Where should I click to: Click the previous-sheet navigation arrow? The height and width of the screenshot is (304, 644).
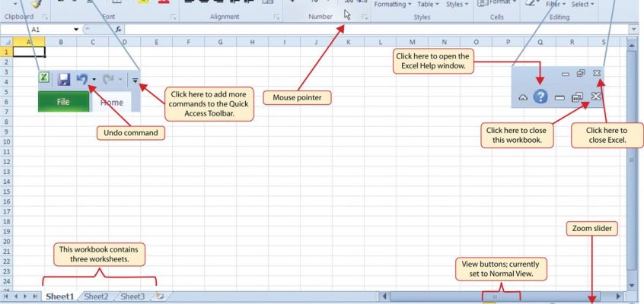pyautogui.click(x=16, y=296)
